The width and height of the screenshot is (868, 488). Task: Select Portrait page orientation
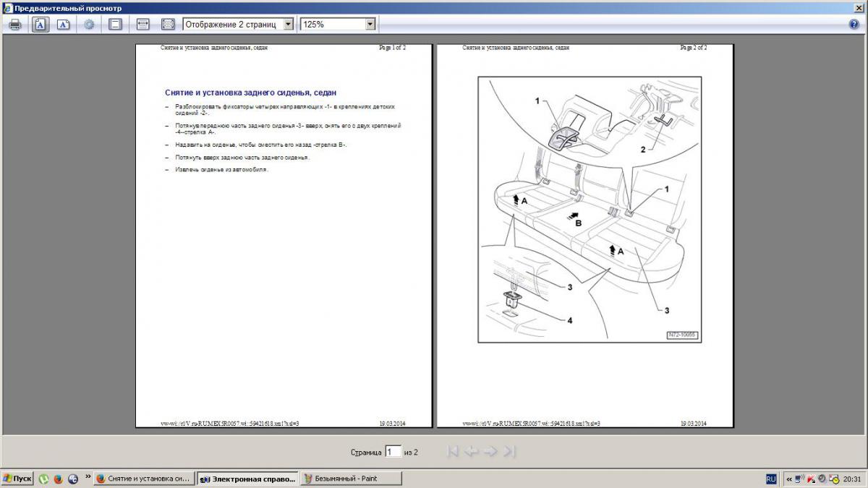[41, 24]
